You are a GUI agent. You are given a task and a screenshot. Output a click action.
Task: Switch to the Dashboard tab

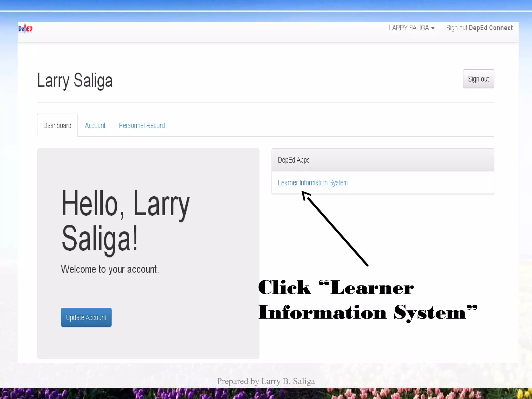click(57, 125)
